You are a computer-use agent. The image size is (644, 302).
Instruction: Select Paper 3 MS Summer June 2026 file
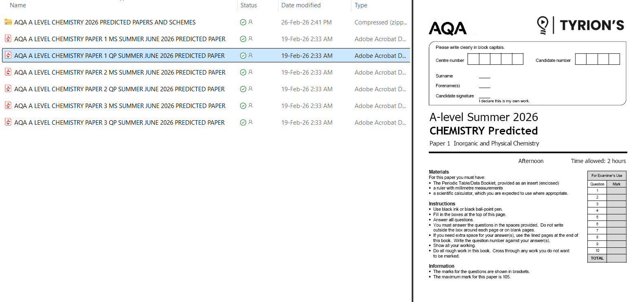(120, 106)
